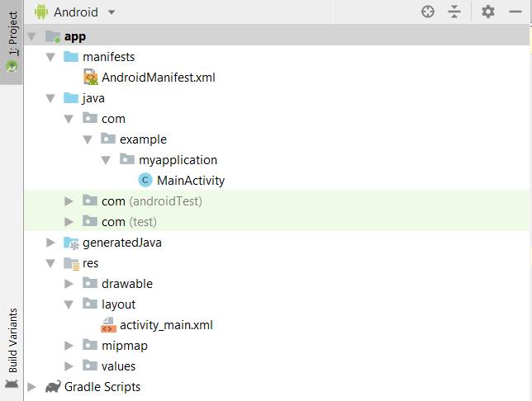Screen dimensions: 532x401
Task: Collapse the layout folder arrow
Action: (69, 304)
